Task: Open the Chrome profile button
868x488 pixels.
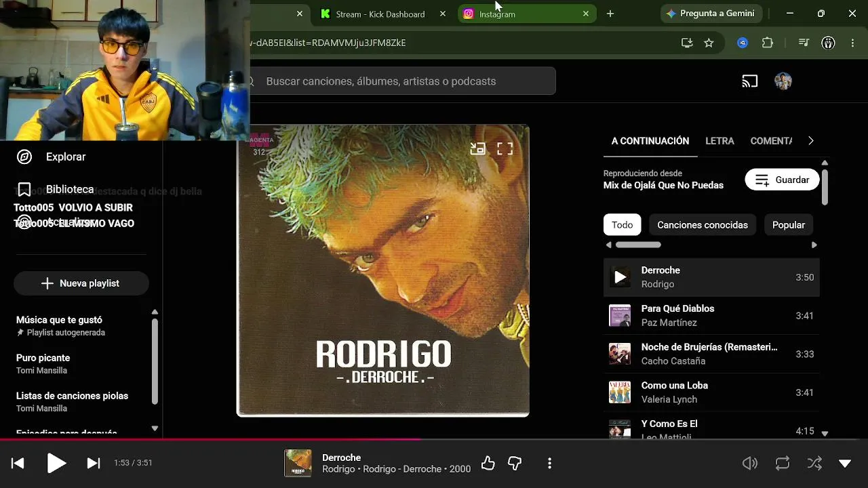Action: [828, 43]
